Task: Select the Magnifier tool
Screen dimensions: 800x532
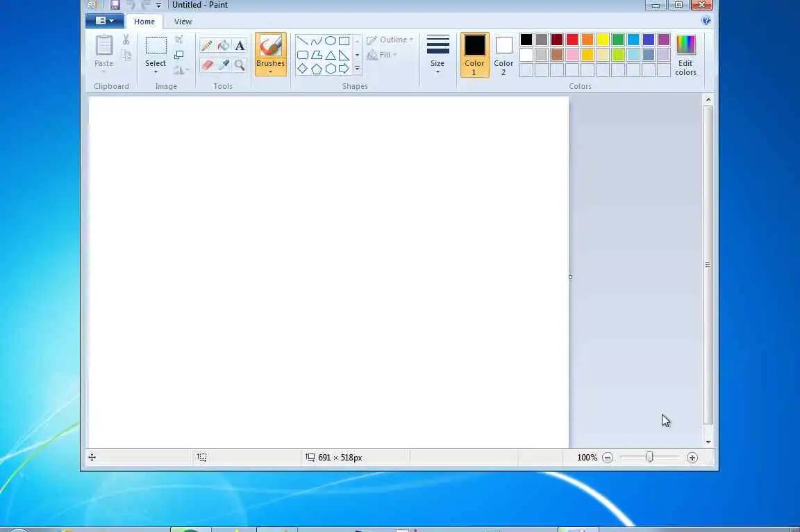Action: click(240, 65)
